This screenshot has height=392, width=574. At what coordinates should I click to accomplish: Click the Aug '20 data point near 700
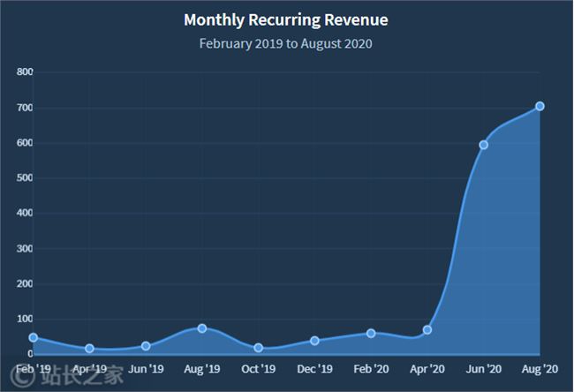coord(540,106)
